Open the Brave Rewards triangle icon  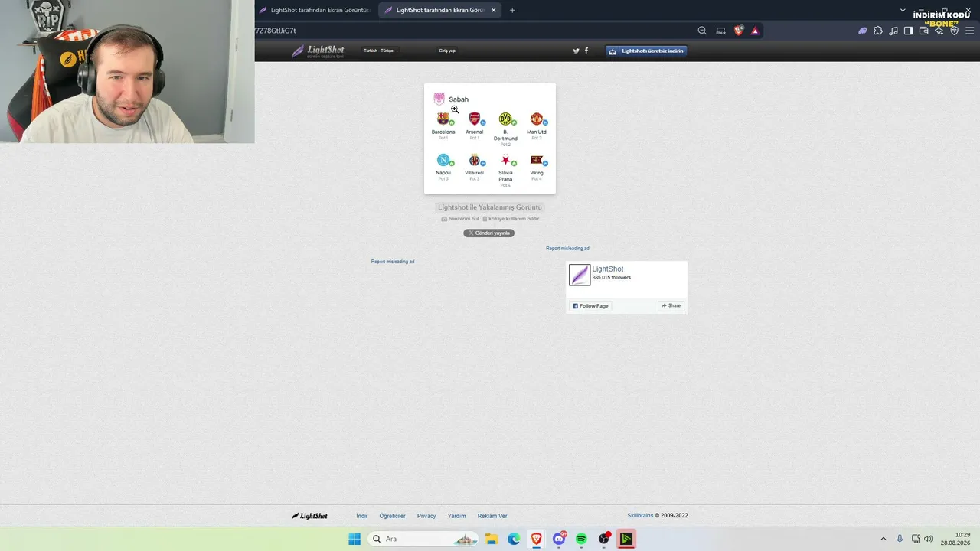[x=755, y=31]
